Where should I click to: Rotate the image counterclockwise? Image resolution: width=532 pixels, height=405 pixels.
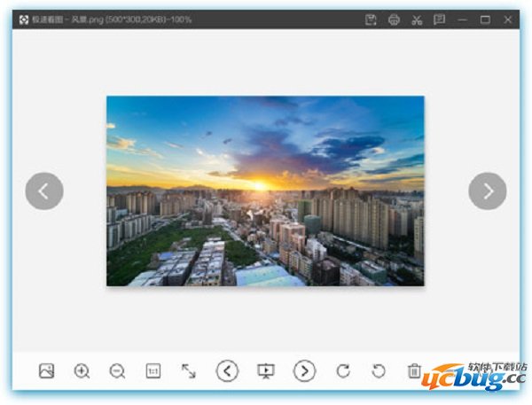(379, 371)
